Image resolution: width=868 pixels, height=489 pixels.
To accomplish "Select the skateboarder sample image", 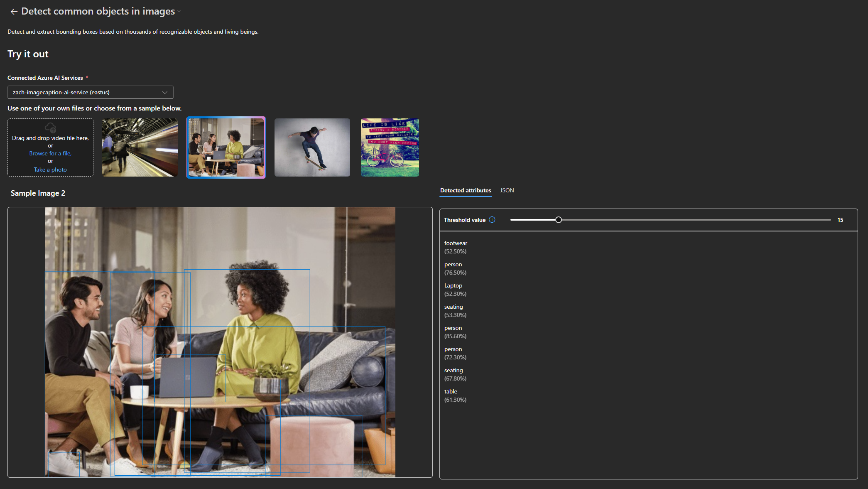I will [312, 147].
